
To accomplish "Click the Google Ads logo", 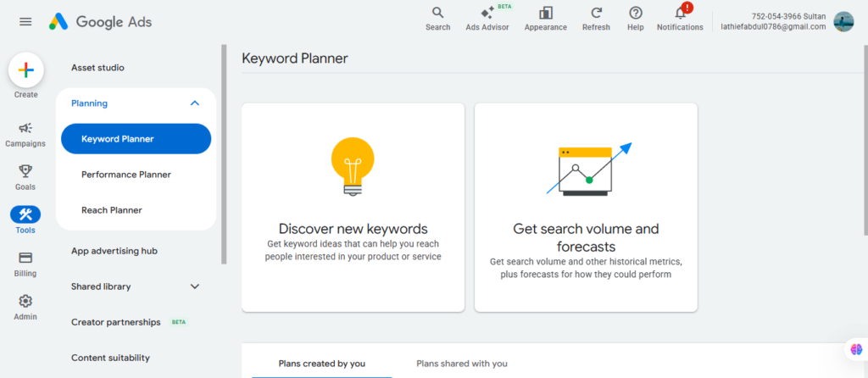I will [x=100, y=21].
